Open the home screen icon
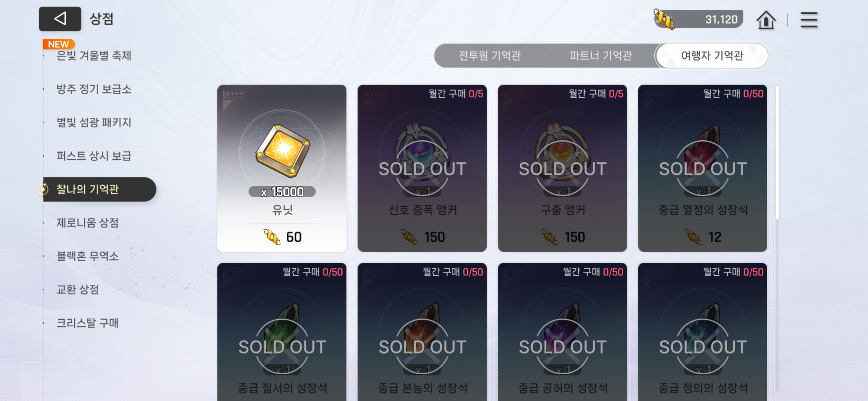This screenshot has width=868, height=401. pyautogui.click(x=766, y=20)
